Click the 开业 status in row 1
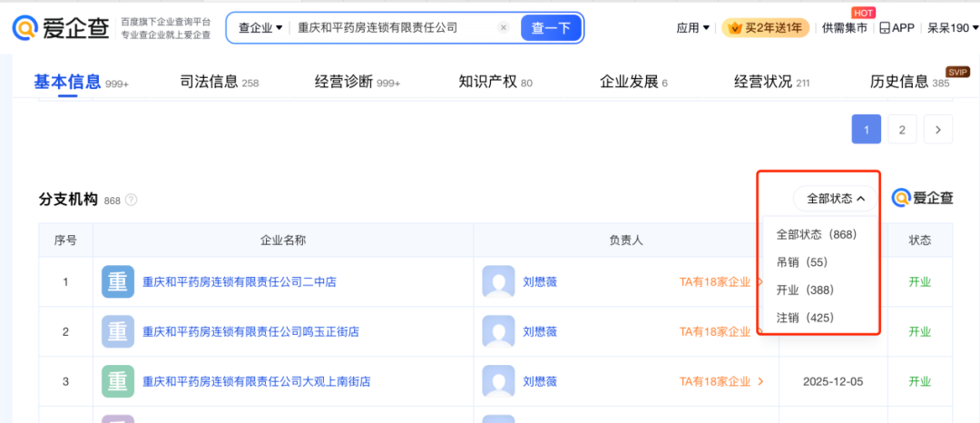The image size is (980, 423). 919,281
